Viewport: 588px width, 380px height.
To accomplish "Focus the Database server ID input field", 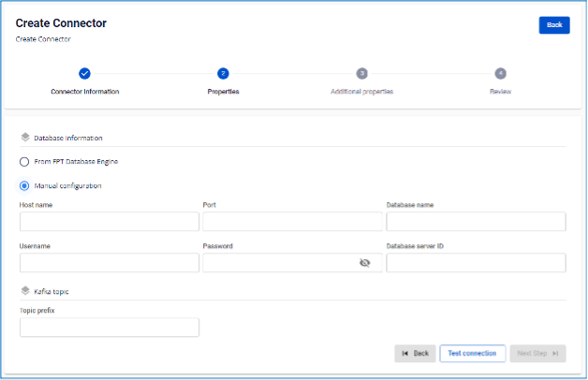I will [476, 263].
